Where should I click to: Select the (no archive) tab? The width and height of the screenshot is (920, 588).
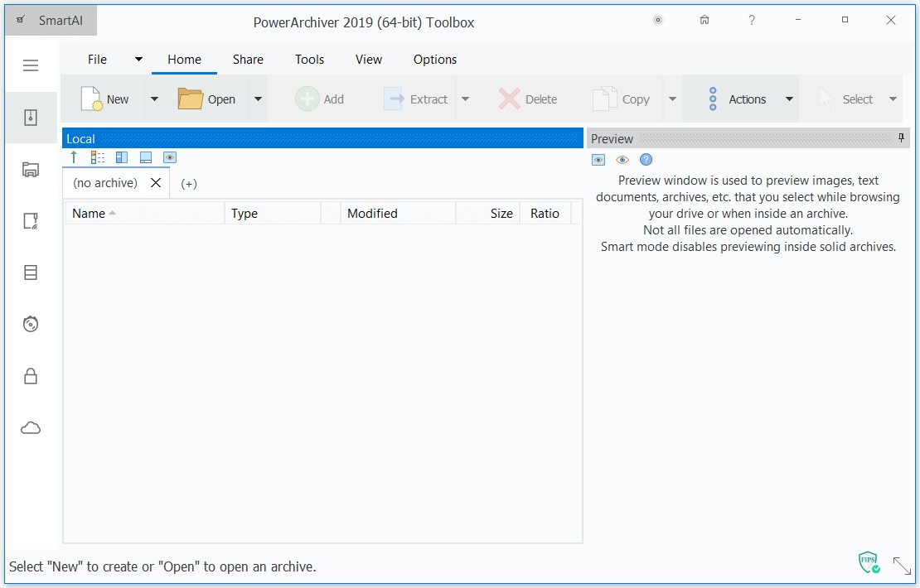point(106,183)
